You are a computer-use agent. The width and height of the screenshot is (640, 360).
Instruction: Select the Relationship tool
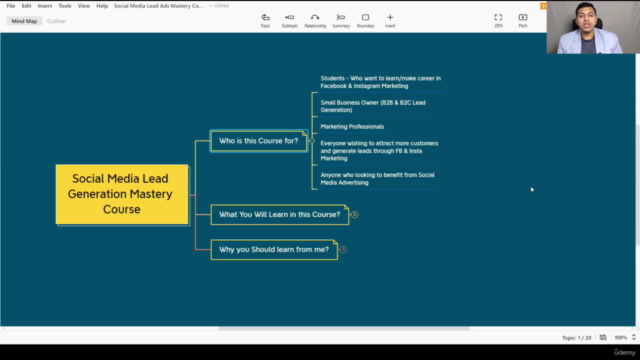tap(315, 18)
